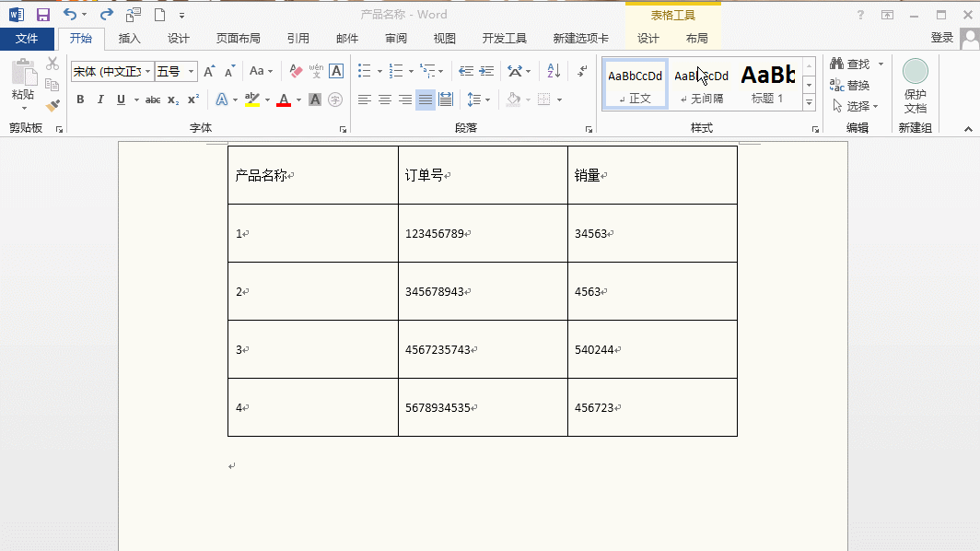Click the Grow Font size icon

point(209,71)
